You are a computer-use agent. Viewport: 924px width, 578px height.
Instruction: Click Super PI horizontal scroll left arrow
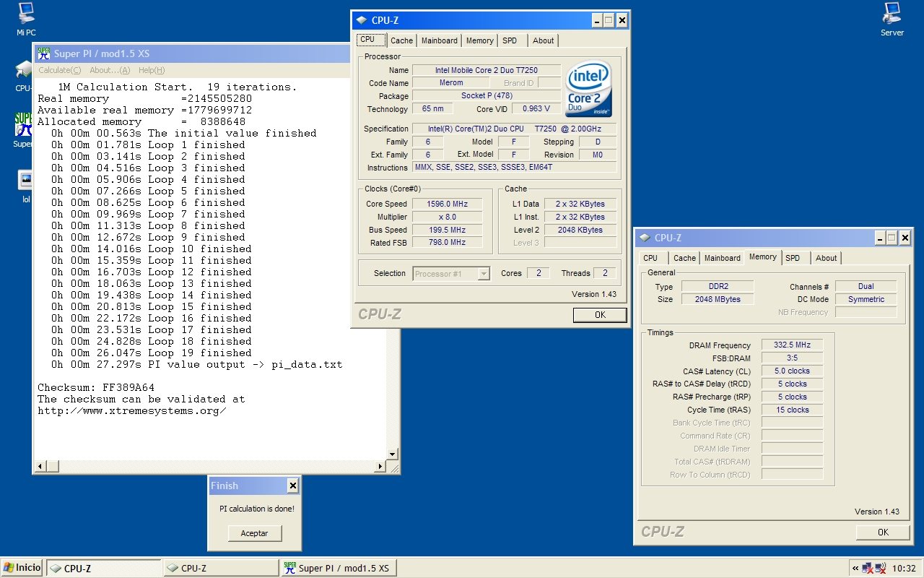pyautogui.click(x=42, y=467)
